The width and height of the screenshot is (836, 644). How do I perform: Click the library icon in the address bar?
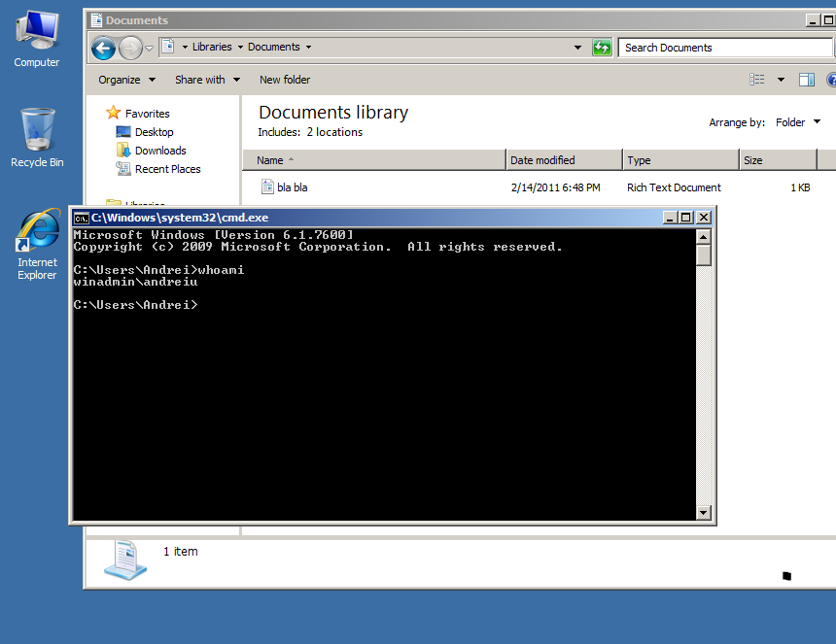tap(167, 47)
